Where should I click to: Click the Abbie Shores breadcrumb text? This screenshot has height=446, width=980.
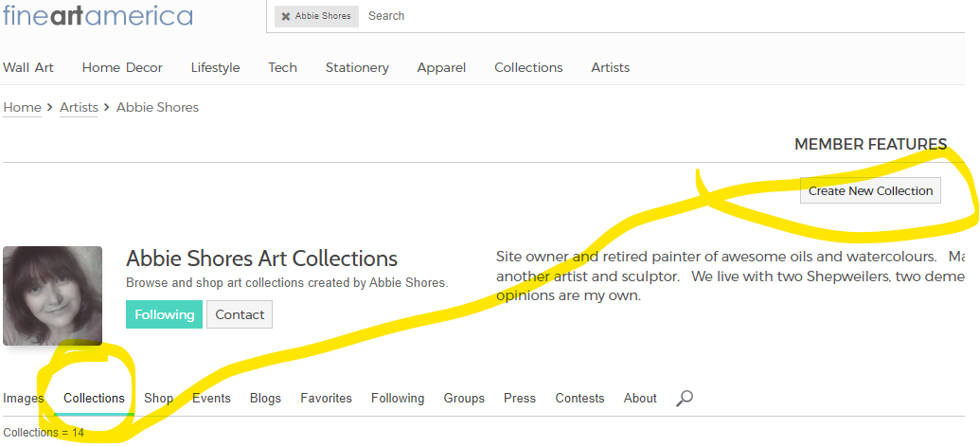tap(157, 107)
